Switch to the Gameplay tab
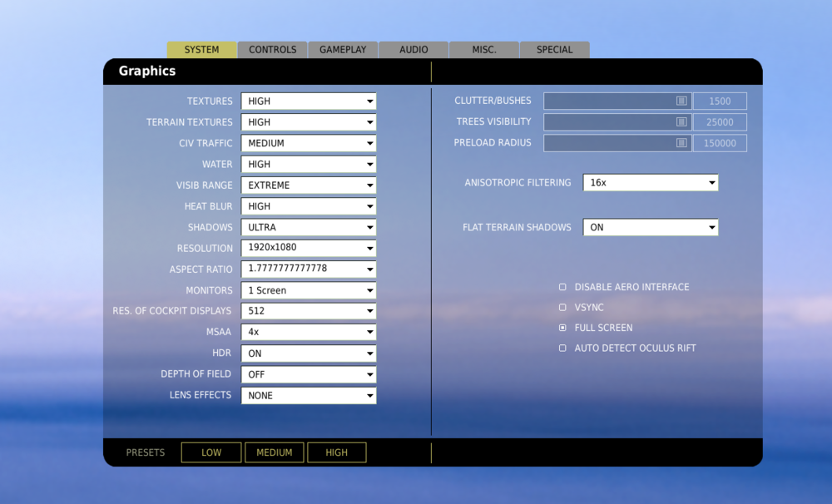Image resolution: width=832 pixels, height=504 pixels. (343, 49)
